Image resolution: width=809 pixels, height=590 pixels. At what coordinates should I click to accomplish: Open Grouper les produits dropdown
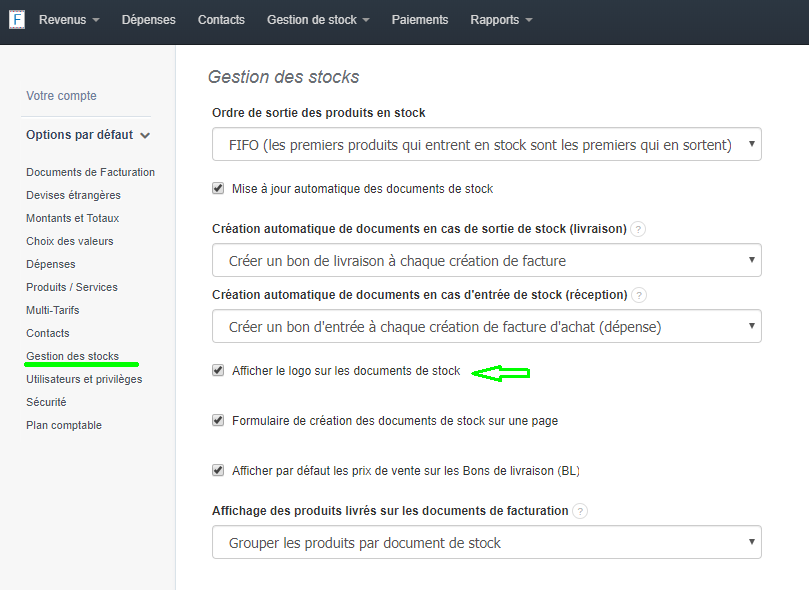pyautogui.click(x=487, y=543)
